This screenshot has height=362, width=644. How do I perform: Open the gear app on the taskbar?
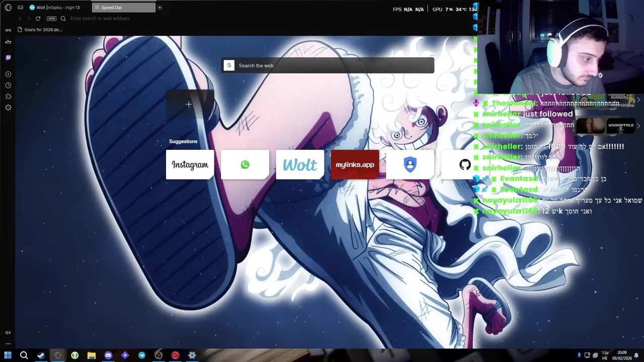[x=192, y=355]
